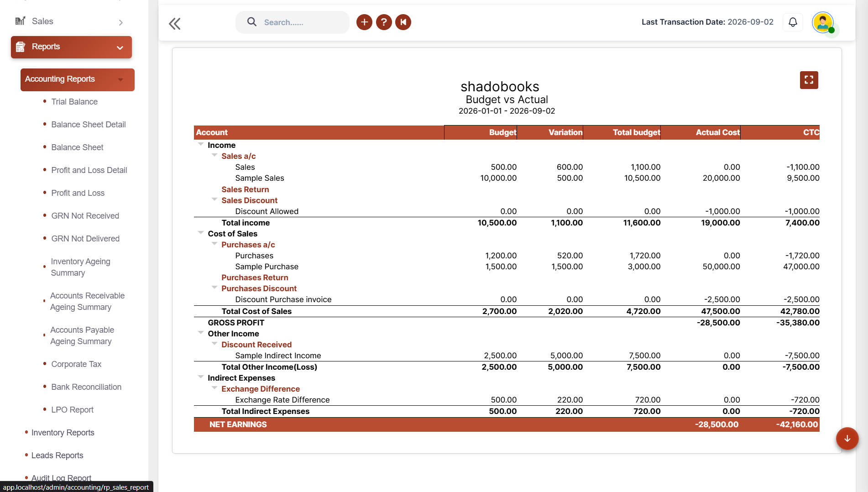Open Profit and Loss Detail report
The image size is (868, 492).
pyautogui.click(x=89, y=170)
